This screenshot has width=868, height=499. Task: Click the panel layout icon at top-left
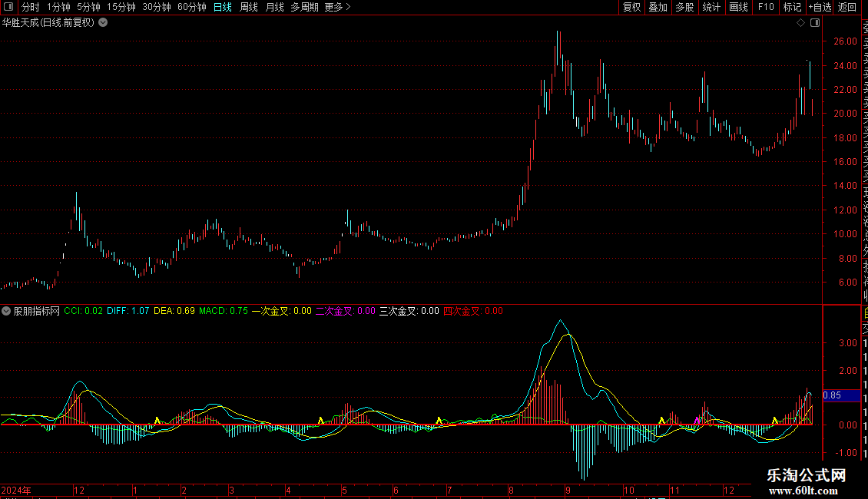point(8,7)
